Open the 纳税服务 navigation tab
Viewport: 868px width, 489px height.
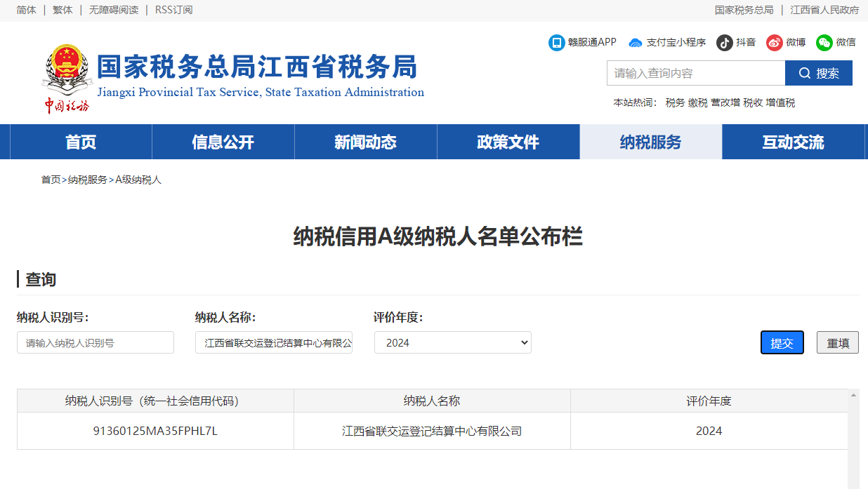tap(650, 142)
